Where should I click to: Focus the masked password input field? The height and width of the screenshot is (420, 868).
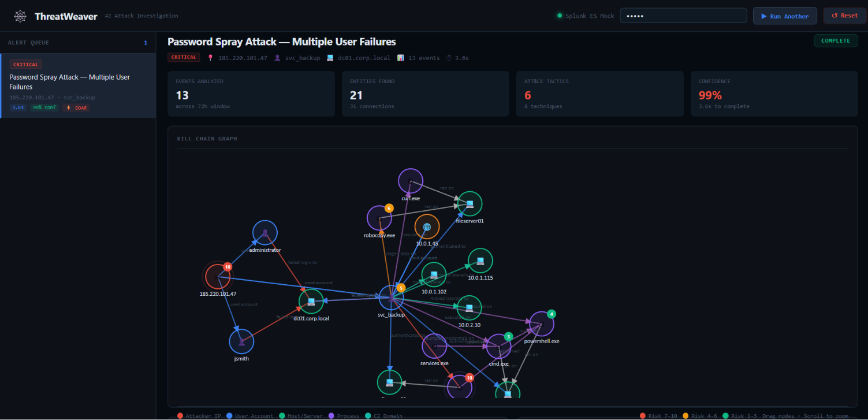(683, 16)
